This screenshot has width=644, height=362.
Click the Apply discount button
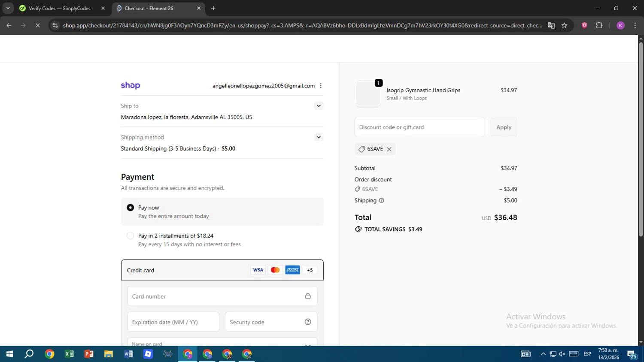[x=504, y=127]
